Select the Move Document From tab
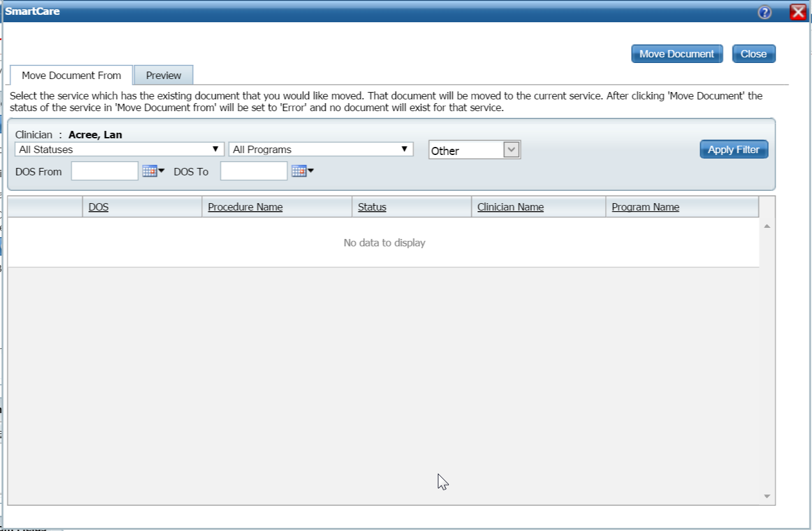The height and width of the screenshot is (531, 812). 71,75
